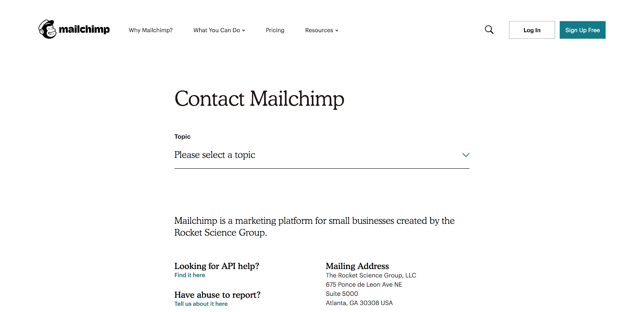Click the small arrow beside What You Can Do
The width and height of the screenshot is (644, 312).
[244, 31]
